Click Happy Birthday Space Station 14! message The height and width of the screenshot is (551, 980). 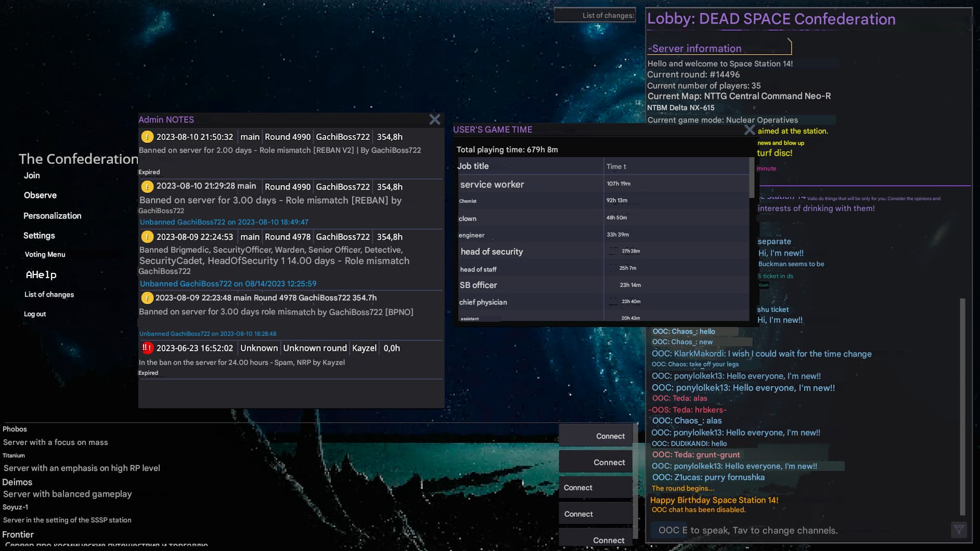pos(714,500)
